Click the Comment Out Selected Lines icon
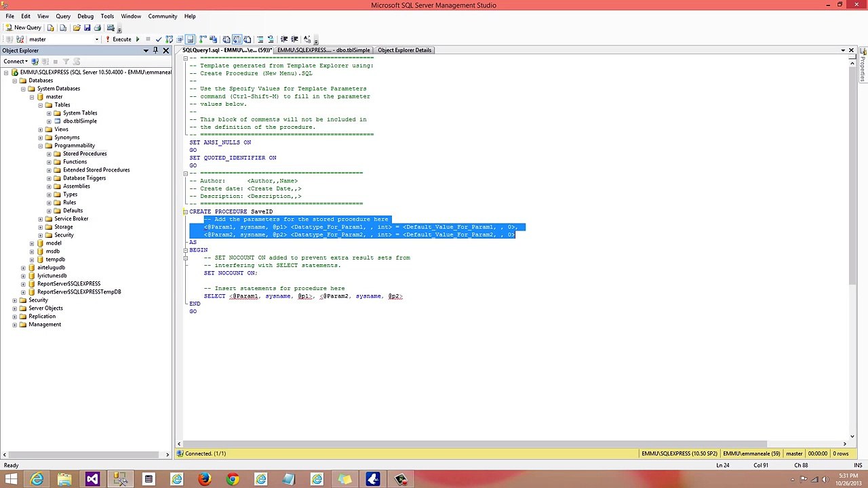 coord(260,39)
